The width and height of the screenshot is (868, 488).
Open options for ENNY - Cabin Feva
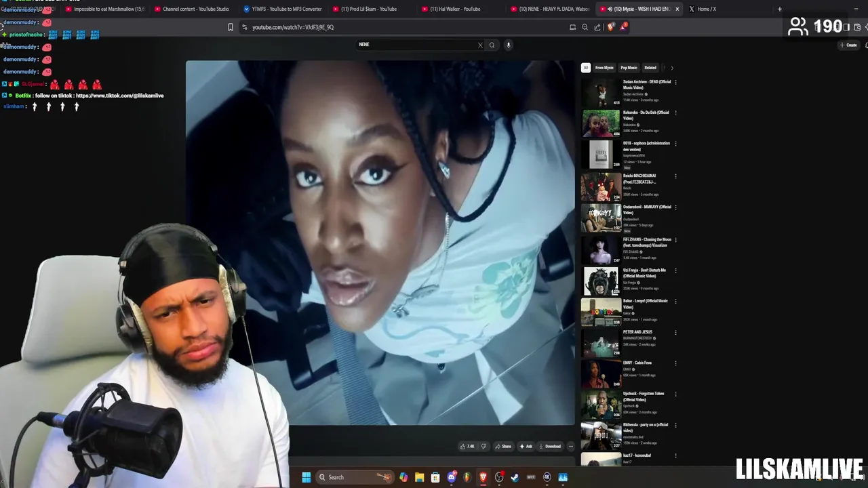tap(675, 363)
